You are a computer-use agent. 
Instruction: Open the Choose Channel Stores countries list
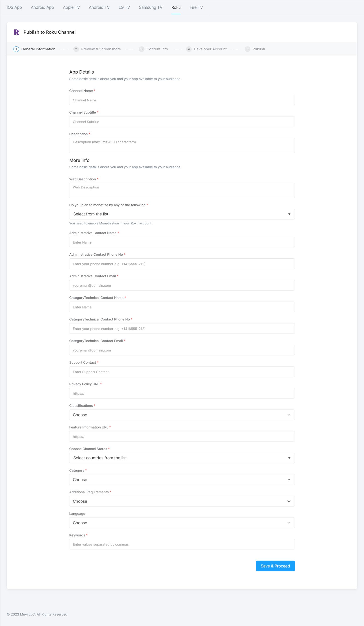point(182,458)
